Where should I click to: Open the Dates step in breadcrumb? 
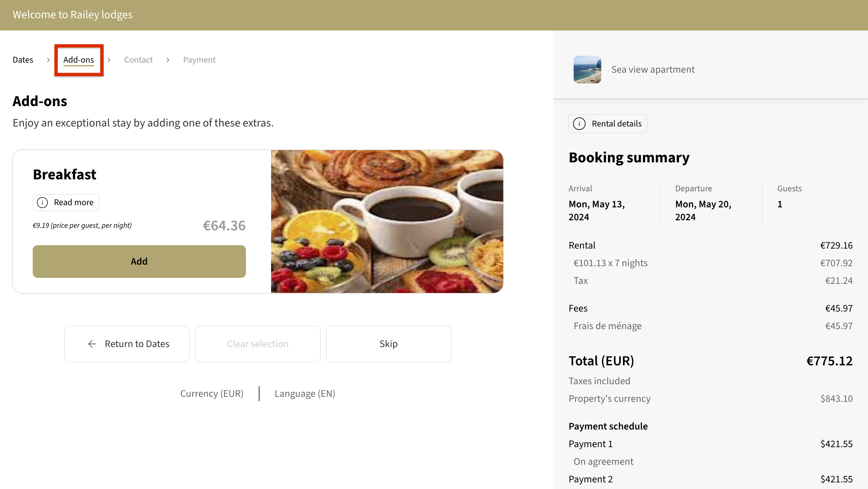point(23,60)
